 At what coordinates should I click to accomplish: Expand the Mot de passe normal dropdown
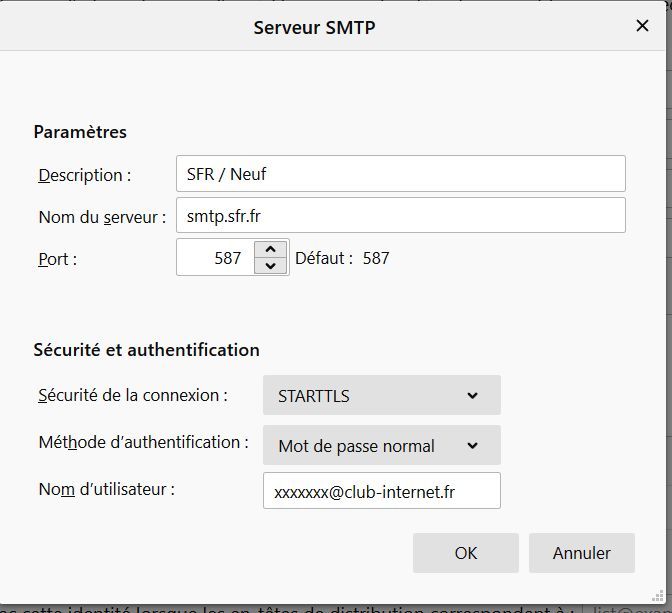[381, 446]
